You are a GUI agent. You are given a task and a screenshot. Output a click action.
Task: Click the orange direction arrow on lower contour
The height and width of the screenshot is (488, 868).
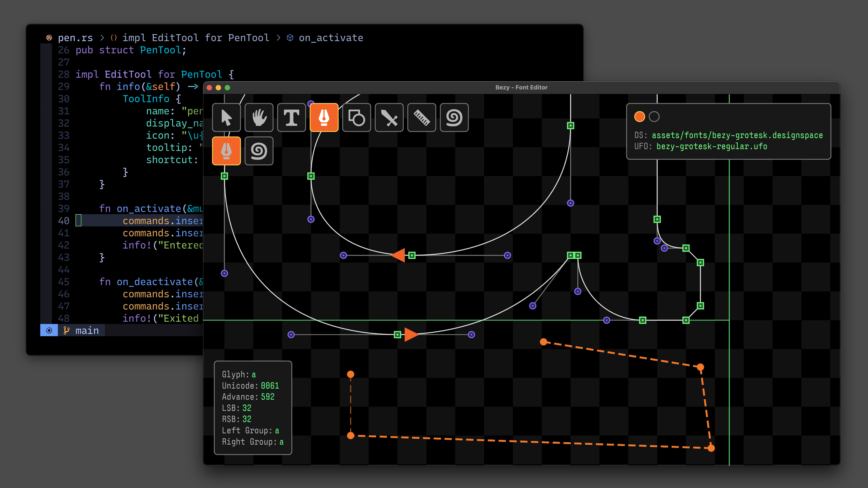411,334
